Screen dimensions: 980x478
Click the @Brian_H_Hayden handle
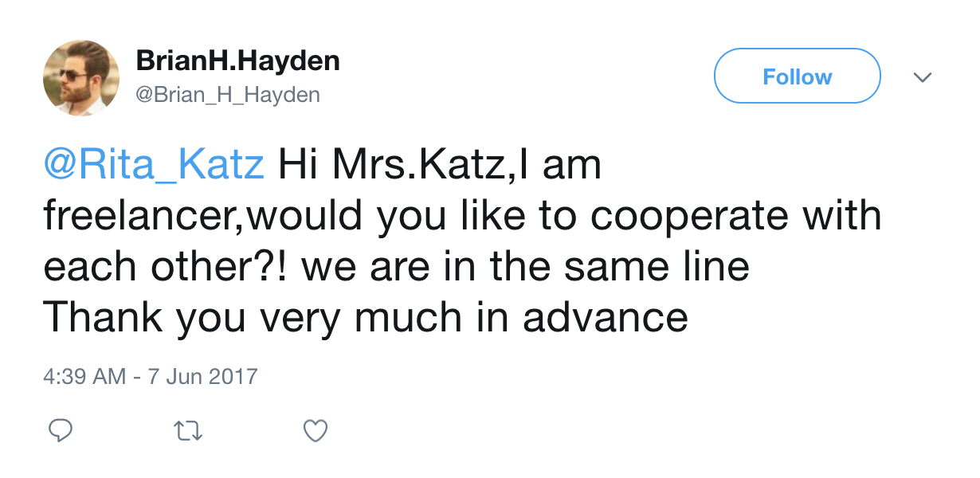pyautogui.click(x=228, y=95)
